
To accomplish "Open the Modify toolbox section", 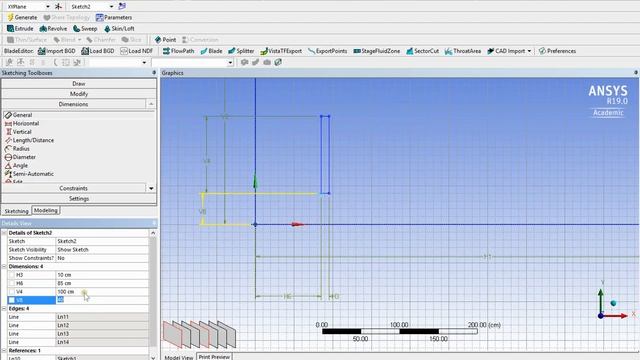I will click(79, 94).
